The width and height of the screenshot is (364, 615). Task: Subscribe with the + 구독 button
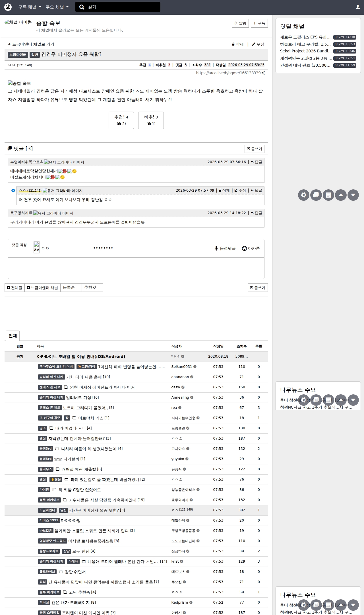pyautogui.click(x=259, y=23)
